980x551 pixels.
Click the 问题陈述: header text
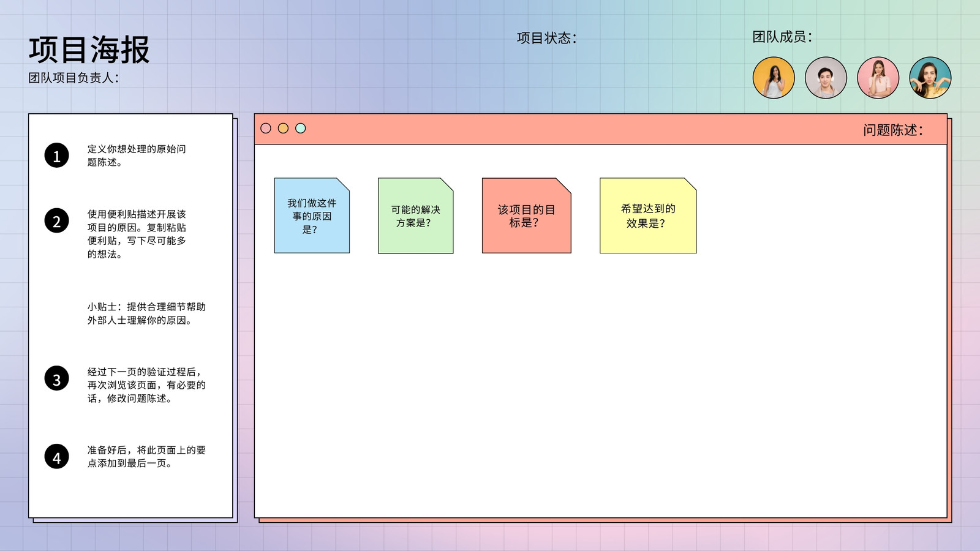click(893, 130)
